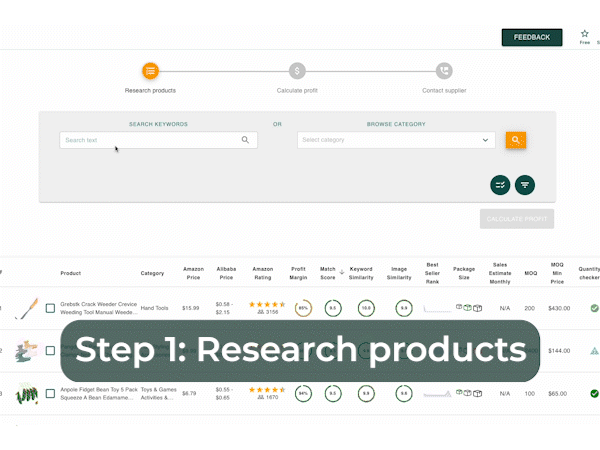The image size is (600, 450).
Task: Click the Sales Estimate Monthly column header
Action: [x=500, y=273]
